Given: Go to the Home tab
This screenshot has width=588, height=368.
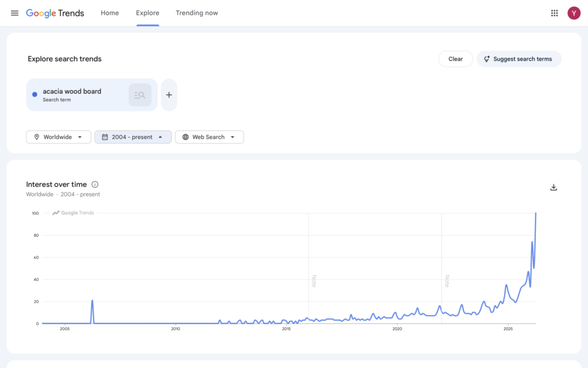Looking at the screenshot, I should click(x=110, y=13).
